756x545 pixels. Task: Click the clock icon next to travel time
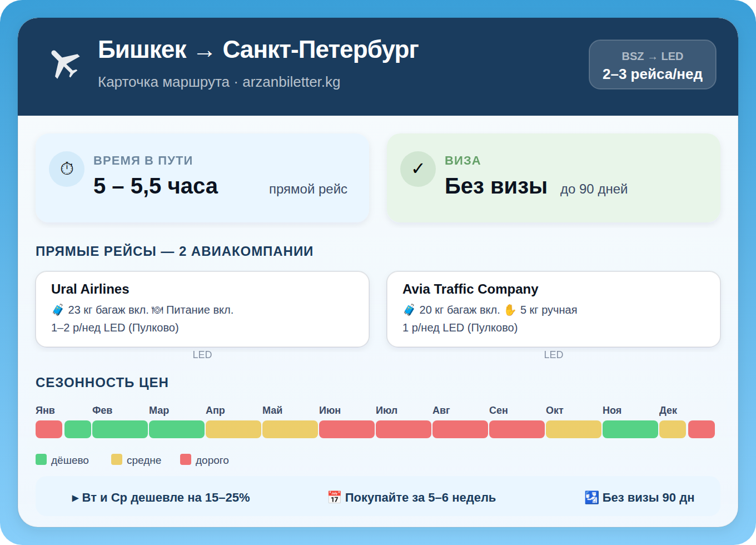pyautogui.click(x=67, y=169)
